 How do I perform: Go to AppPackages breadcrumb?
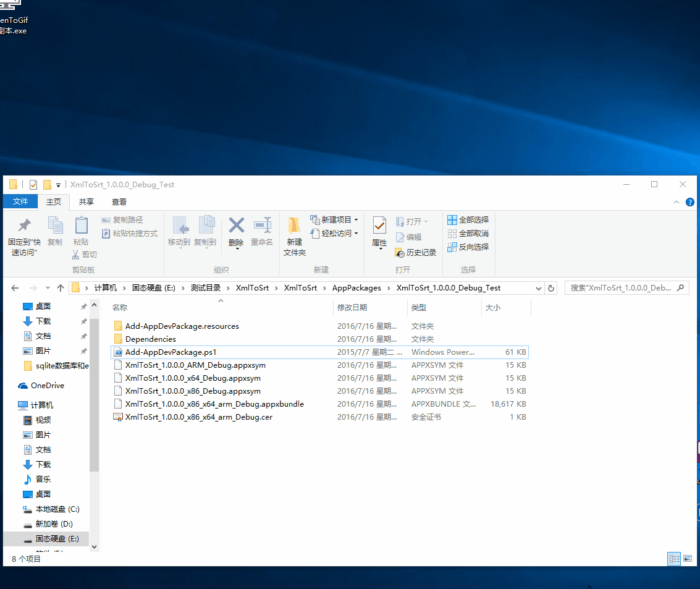point(356,288)
